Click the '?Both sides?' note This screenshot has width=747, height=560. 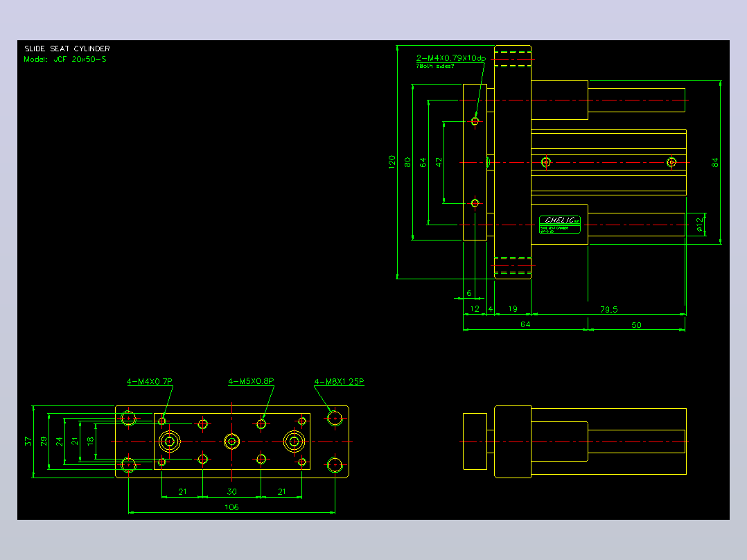pos(435,67)
